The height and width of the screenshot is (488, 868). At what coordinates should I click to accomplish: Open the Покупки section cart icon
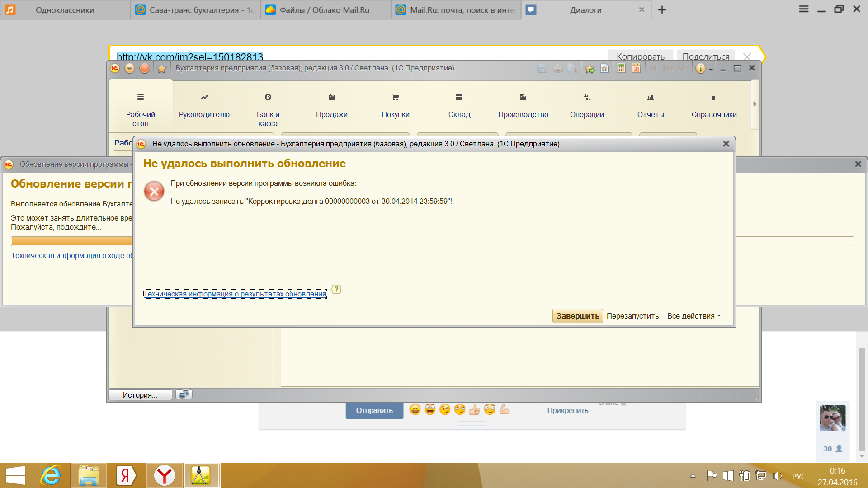(x=395, y=97)
